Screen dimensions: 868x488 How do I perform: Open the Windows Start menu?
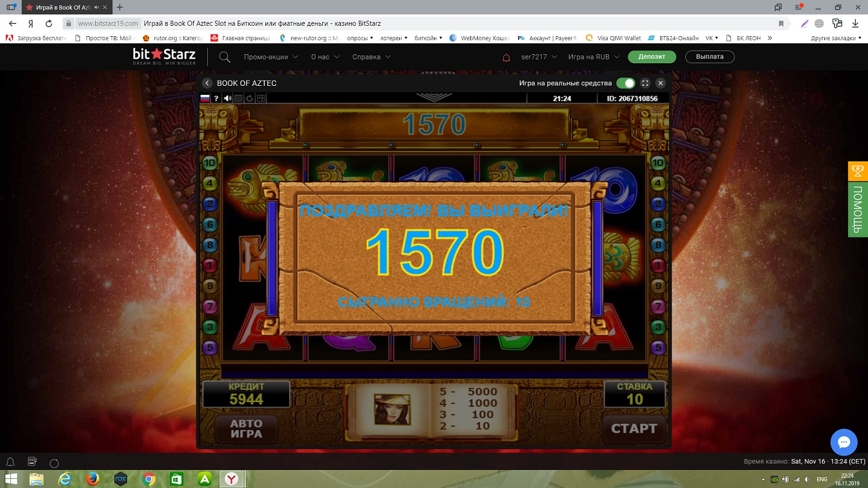coord(11,479)
